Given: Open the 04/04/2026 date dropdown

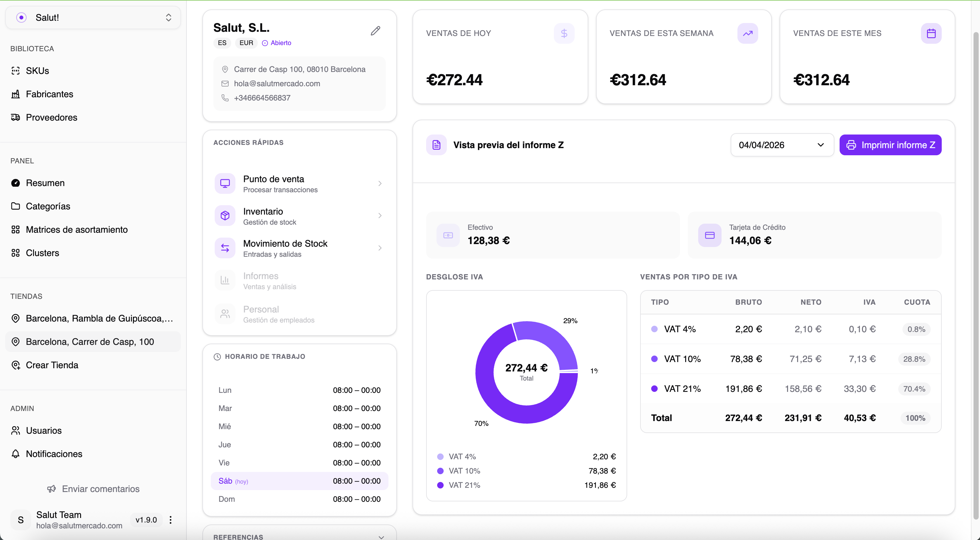Looking at the screenshot, I should 782,145.
